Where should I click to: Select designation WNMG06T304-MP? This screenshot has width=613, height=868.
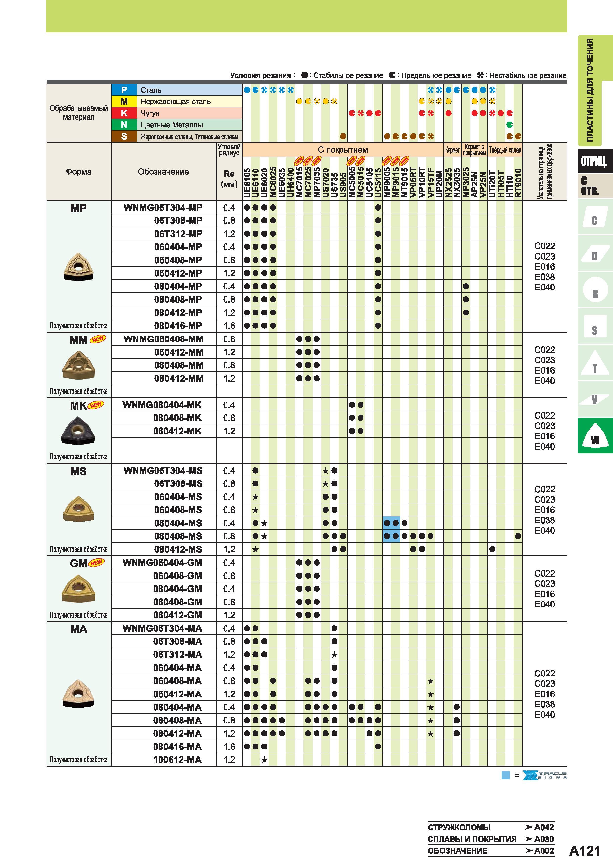pyautogui.click(x=163, y=208)
